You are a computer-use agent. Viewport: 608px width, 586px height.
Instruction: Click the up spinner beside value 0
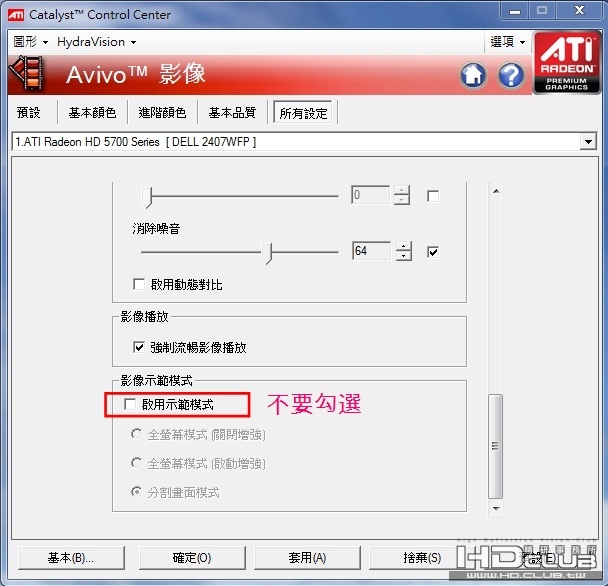coord(402,190)
